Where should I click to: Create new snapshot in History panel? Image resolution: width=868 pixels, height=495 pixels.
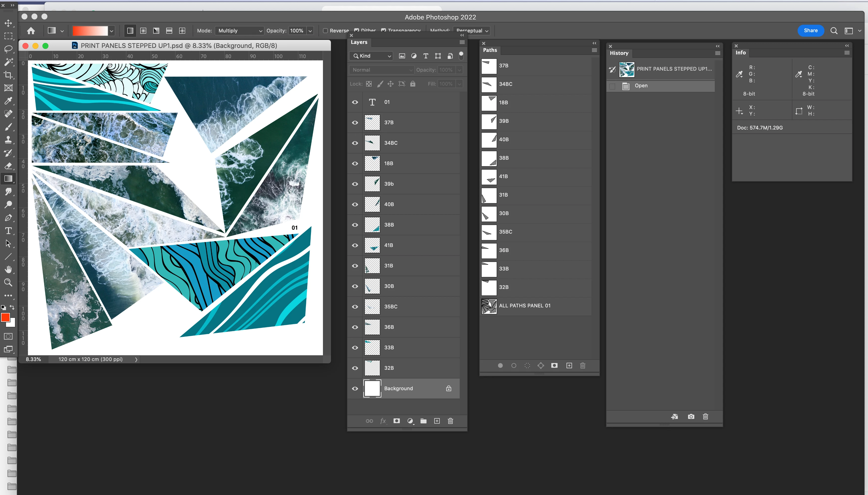point(691,416)
